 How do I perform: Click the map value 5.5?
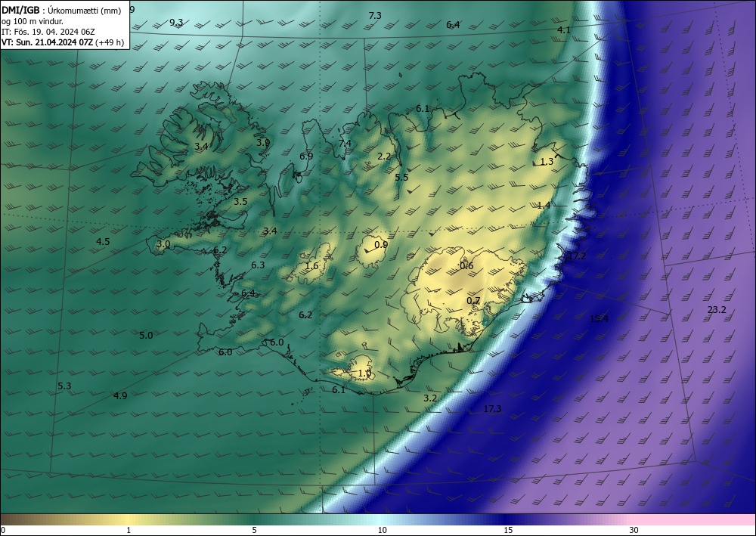tap(401, 178)
